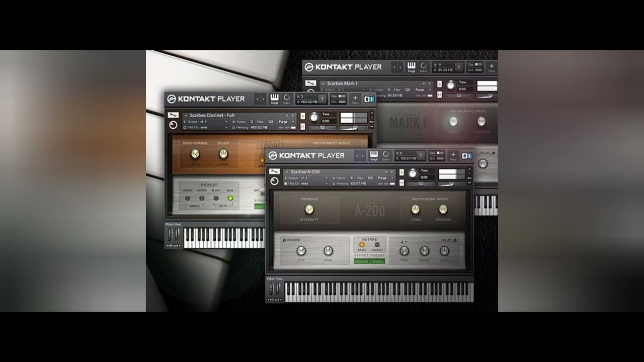
Task: Open the plus View menu in Clavinet window
Action: 355,99
